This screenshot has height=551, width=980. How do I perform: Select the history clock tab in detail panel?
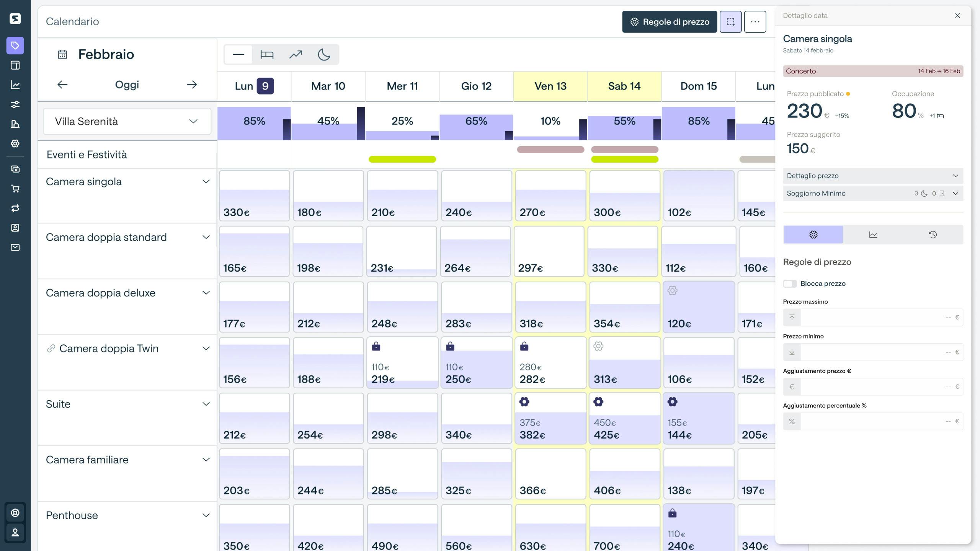point(933,235)
